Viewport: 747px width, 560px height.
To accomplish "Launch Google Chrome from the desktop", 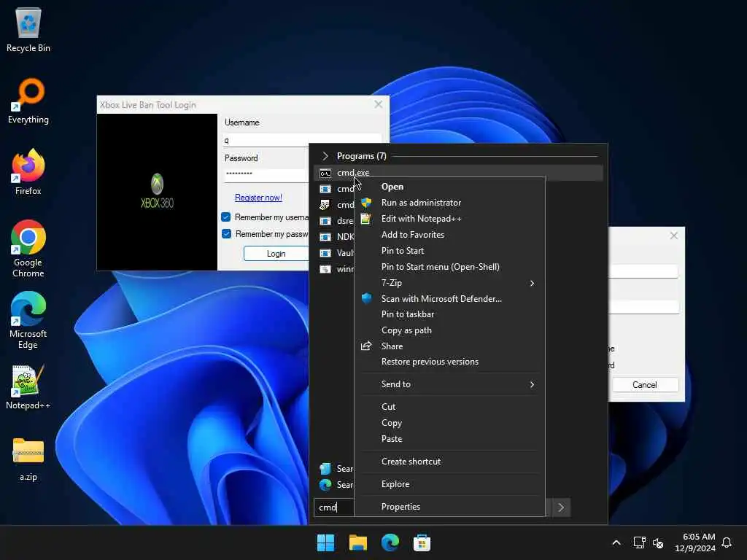I will [28, 249].
